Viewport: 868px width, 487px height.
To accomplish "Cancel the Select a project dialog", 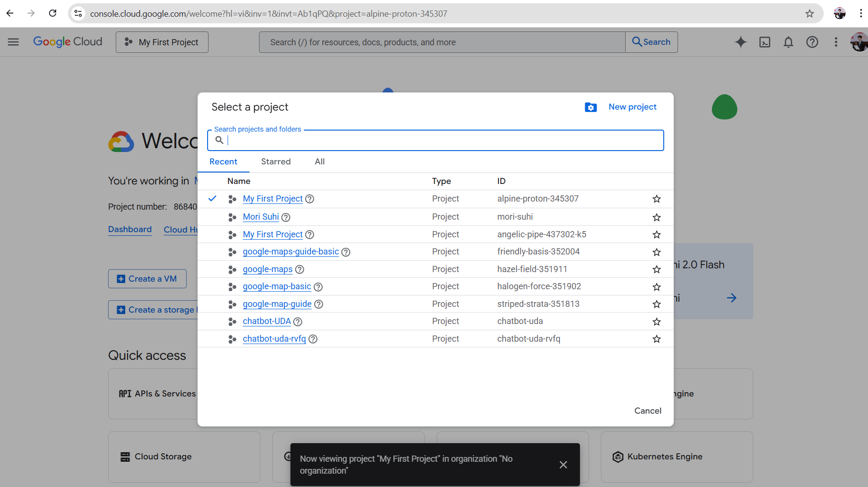I will coord(648,411).
